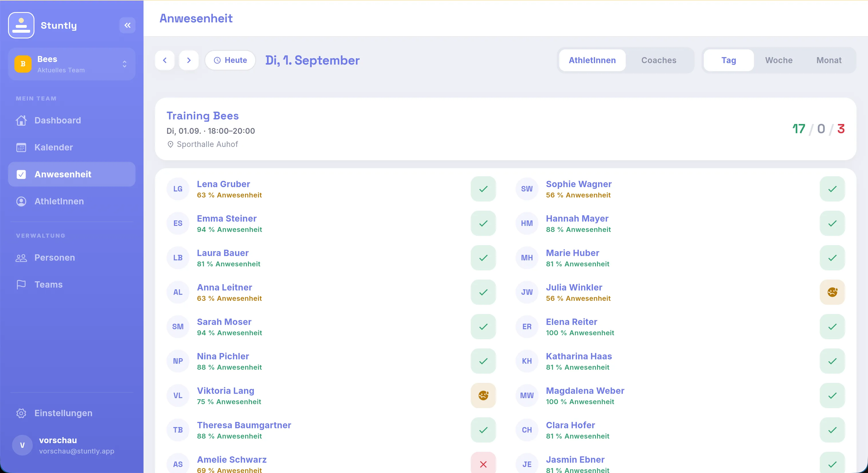Toggle attendance check for Anna Leitner

(483, 292)
